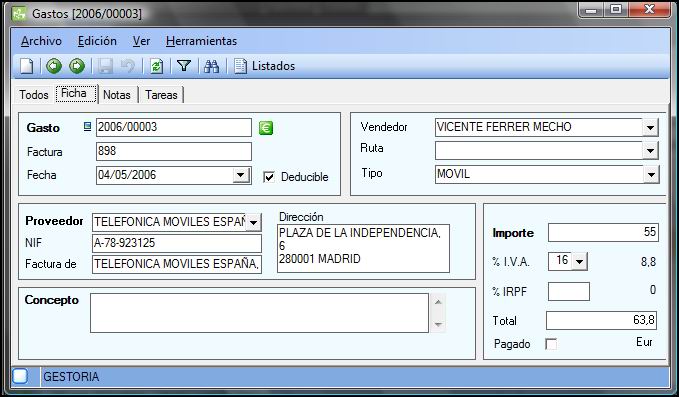The width and height of the screenshot is (679, 397).
Task: Click the small blue icon before Gasto field
Action: pos(87,126)
